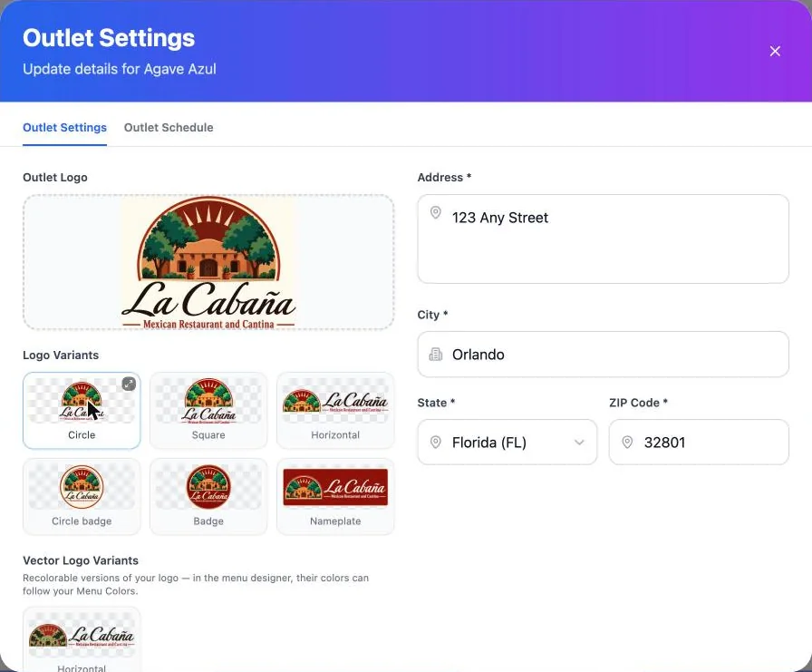Pick the Badge logo variant
Screen dimensions: 812x672
pos(208,496)
